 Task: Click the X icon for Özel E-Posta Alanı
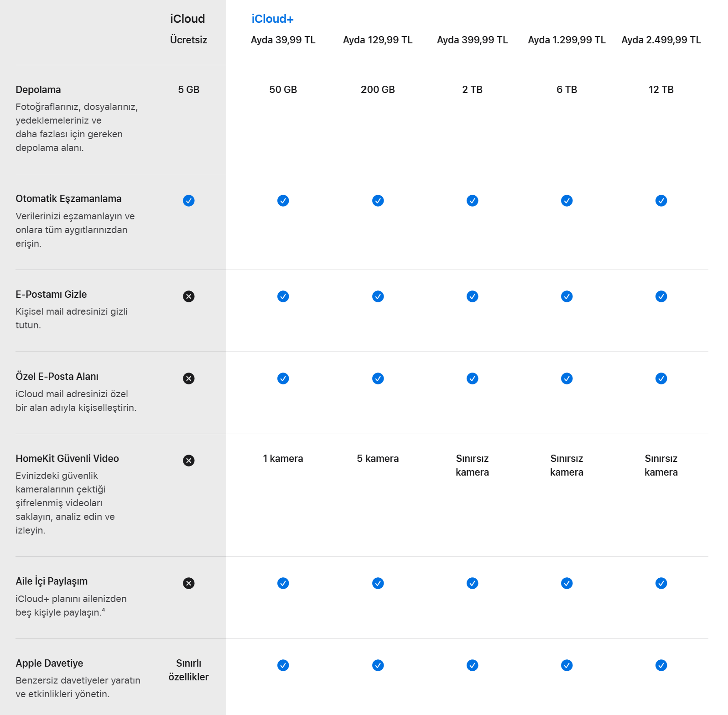point(188,378)
